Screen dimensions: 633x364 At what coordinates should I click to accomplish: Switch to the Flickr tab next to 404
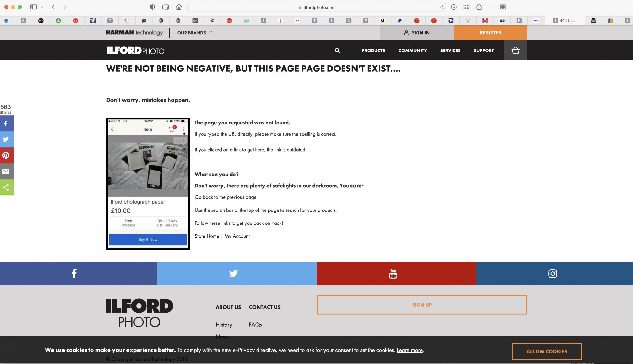click(536, 21)
